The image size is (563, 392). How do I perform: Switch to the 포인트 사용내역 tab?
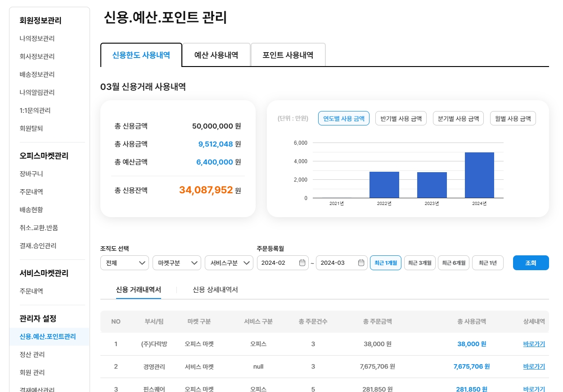[x=288, y=55]
